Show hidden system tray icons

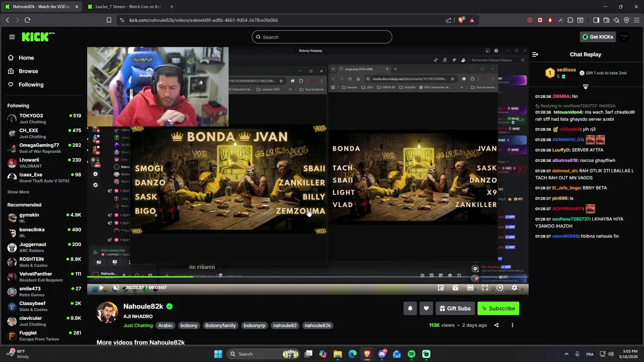(566, 354)
